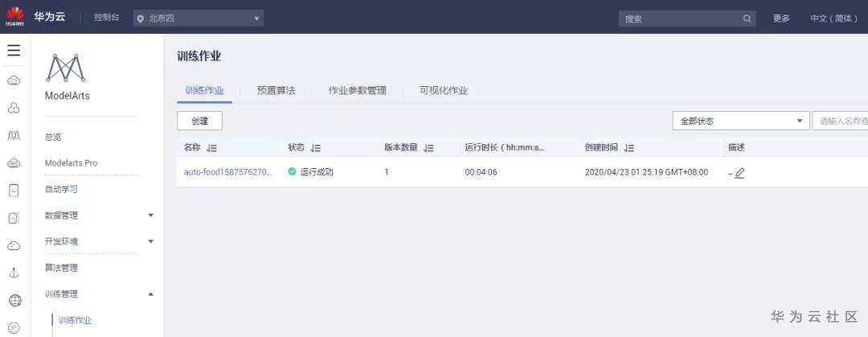Click the version count value 1
This screenshot has width=868, height=337.
(387, 172)
